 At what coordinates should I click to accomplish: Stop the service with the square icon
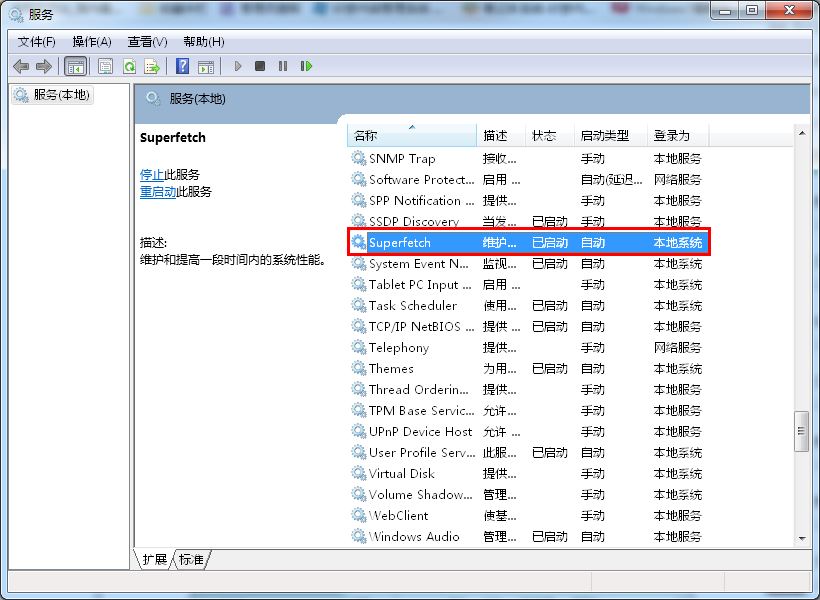pos(260,66)
